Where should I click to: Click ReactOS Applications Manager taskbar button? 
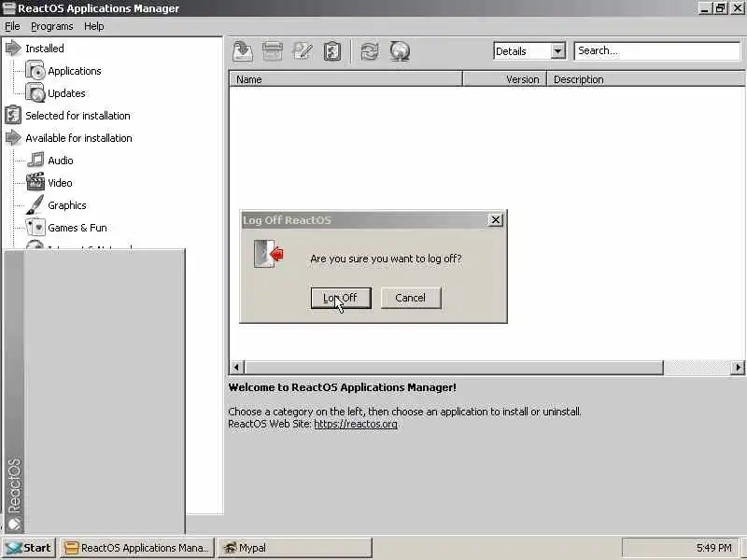tap(137, 548)
